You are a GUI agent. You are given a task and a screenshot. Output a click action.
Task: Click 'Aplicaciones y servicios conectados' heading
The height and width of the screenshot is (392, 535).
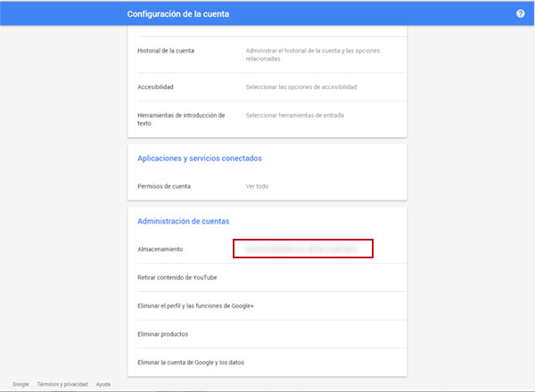(x=199, y=158)
